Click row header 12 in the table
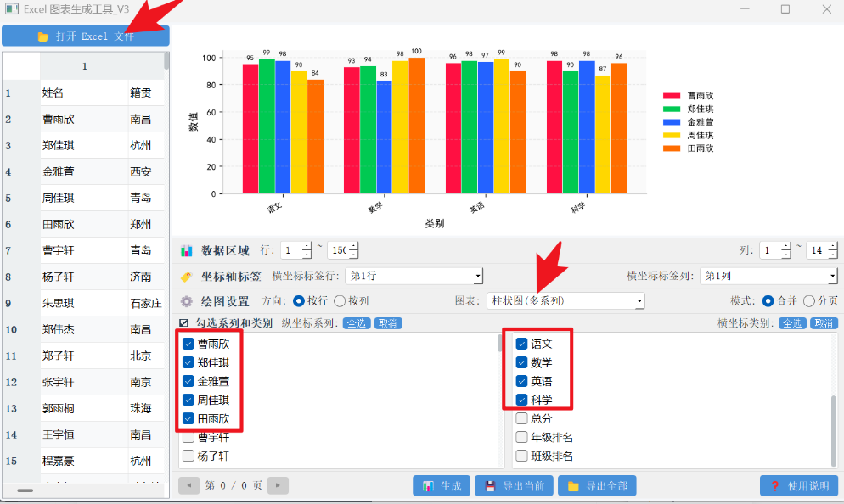 [x=21, y=383]
